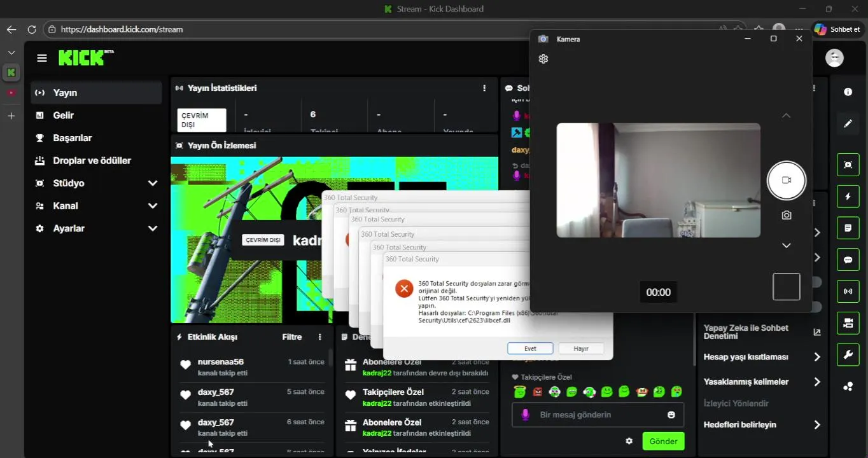Open the Kick profile avatar menu
868x458 pixels.
pyautogui.click(x=834, y=58)
